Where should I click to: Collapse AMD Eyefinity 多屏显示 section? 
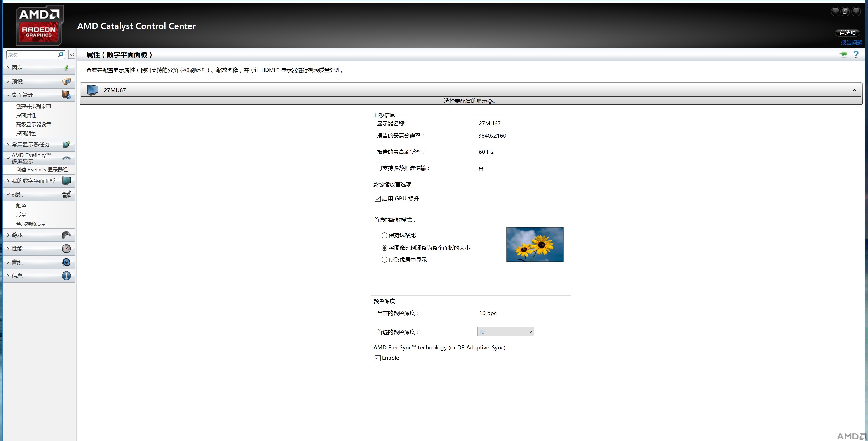click(x=8, y=158)
